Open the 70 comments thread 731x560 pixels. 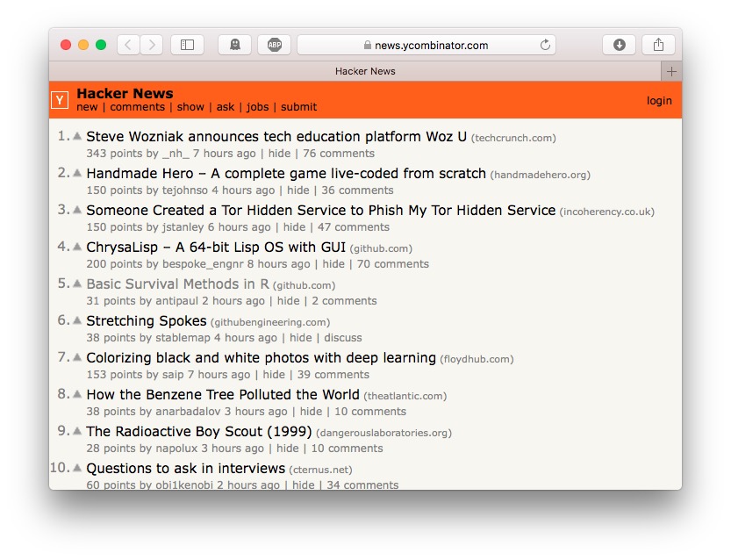pyautogui.click(x=393, y=264)
